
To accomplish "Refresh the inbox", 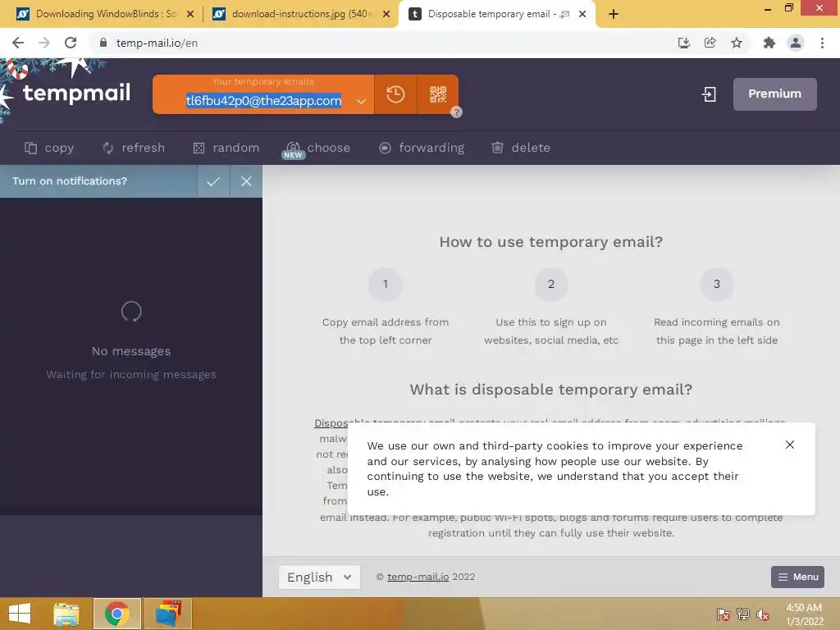I will [x=134, y=148].
